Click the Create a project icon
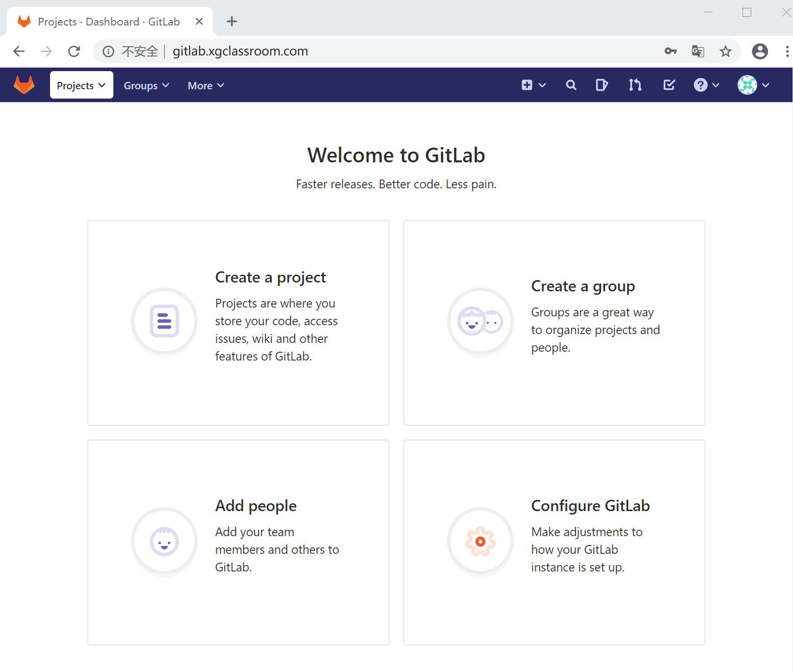Screen dimensions: 793x672 click(x=164, y=321)
